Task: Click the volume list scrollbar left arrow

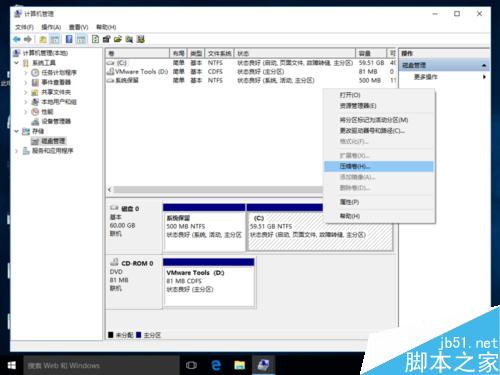Action: tap(110, 190)
